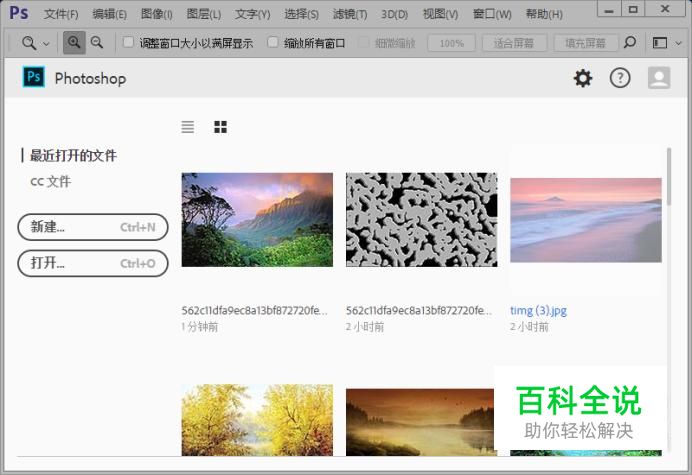This screenshot has width=692, height=475.
Task: Select the Zoom In magnifier mode
Action: [x=74, y=43]
